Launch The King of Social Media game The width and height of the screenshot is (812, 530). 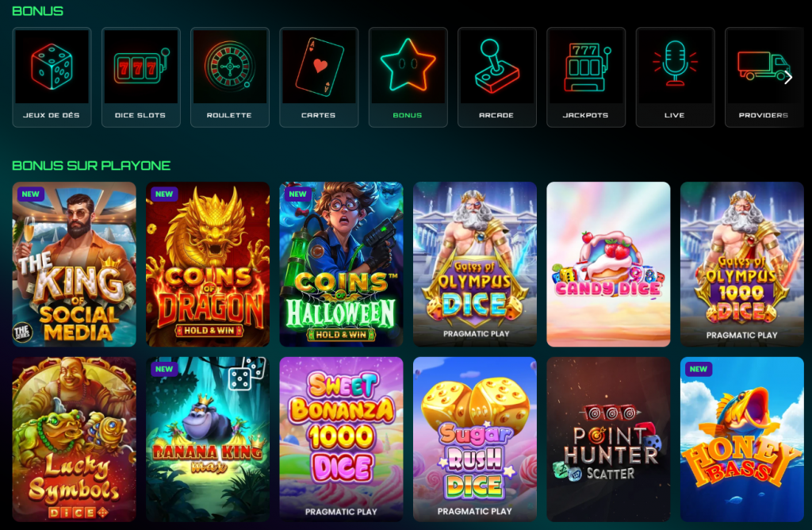click(x=74, y=263)
